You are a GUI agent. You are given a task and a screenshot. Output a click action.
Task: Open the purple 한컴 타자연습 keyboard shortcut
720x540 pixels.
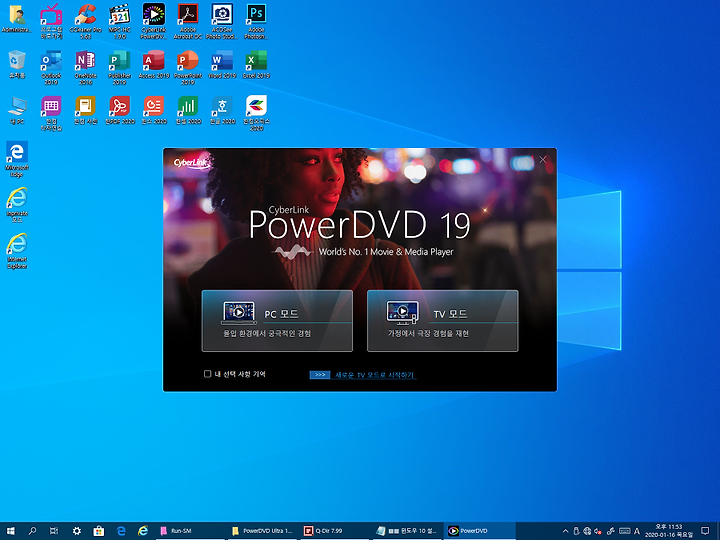(51, 113)
